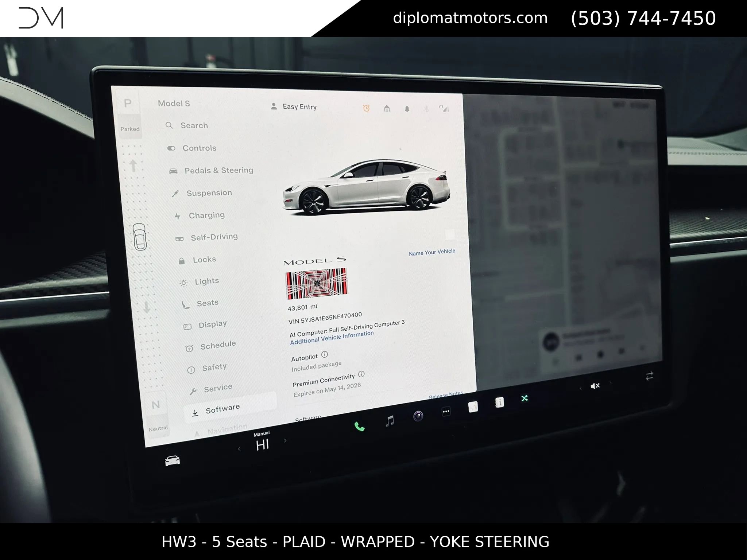Go to the Lights settings
The height and width of the screenshot is (560, 747).
pyautogui.click(x=200, y=281)
